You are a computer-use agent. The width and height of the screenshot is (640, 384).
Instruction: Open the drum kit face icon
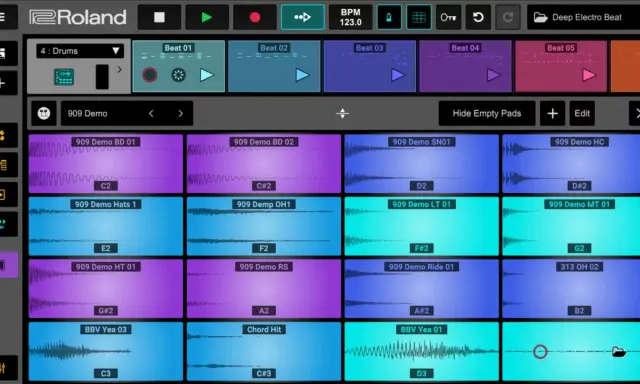pos(44,113)
